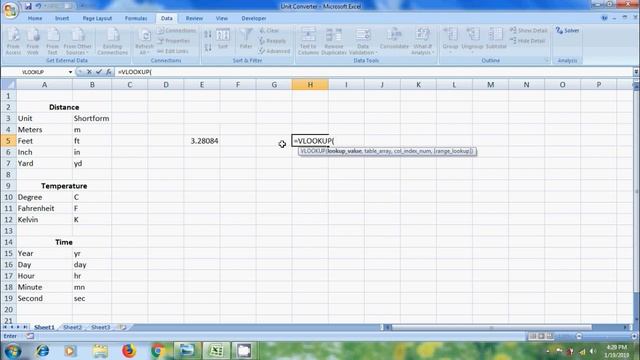This screenshot has width=640, height=360.
Task: Open Windows Start menu
Action: pos(13,351)
